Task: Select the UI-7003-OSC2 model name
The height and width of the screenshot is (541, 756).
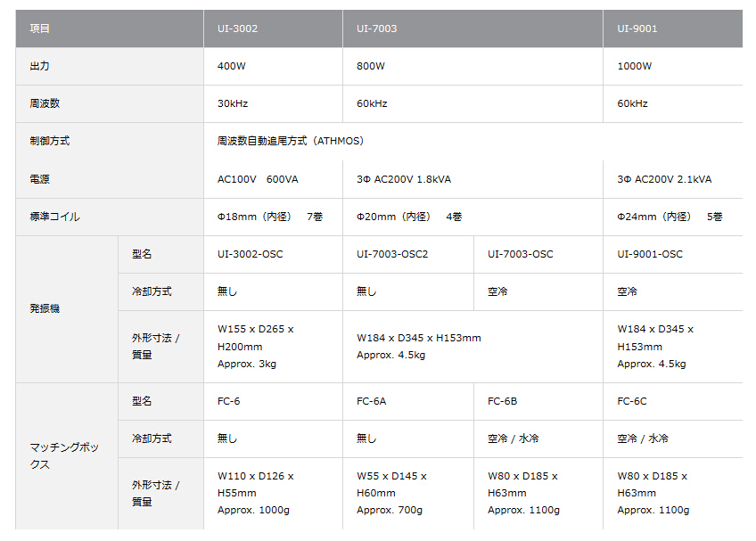Action: pyautogui.click(x=392, y=254)
